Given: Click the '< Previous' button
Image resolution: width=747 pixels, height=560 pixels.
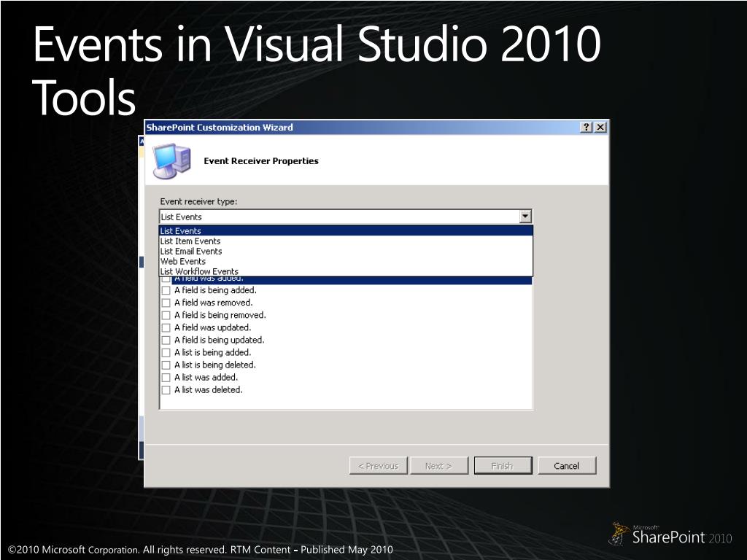Looking at the screenshot, I should (379, 466).
